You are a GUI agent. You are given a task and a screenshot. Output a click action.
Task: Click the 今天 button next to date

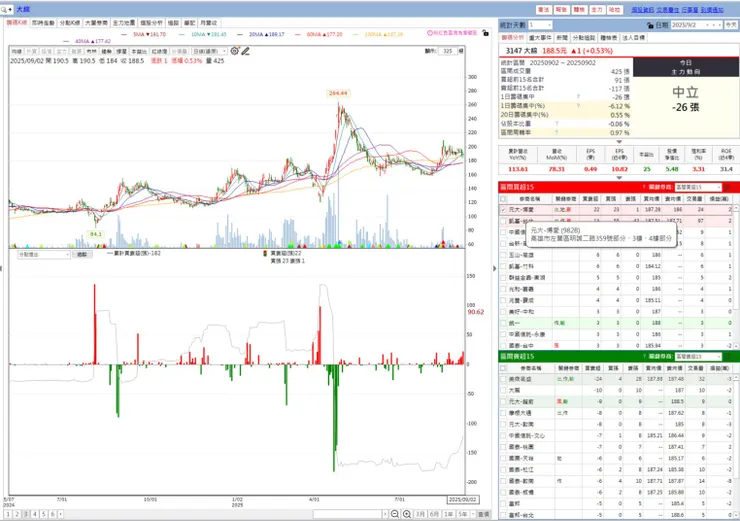point(731,25)
